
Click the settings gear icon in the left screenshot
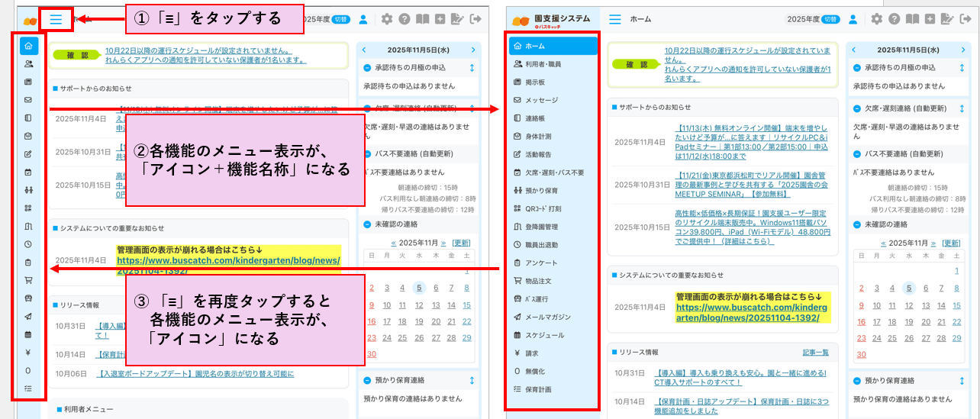[387, 19]
